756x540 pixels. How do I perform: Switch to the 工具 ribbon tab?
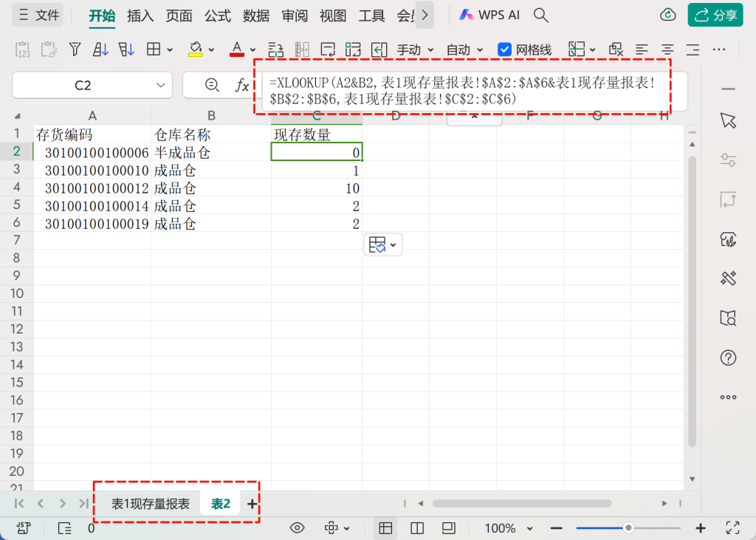click(x=372, y=16)
